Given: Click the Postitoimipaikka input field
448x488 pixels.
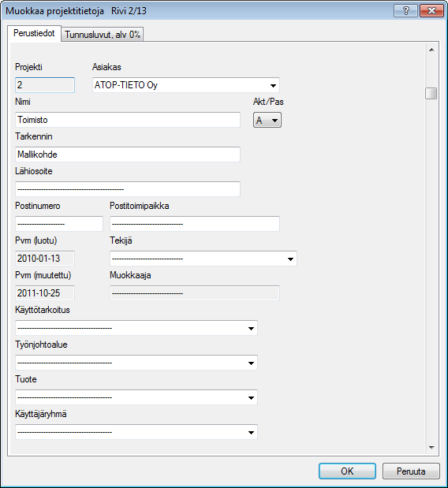Looking at the screenshot, I should tap(195, 224).
